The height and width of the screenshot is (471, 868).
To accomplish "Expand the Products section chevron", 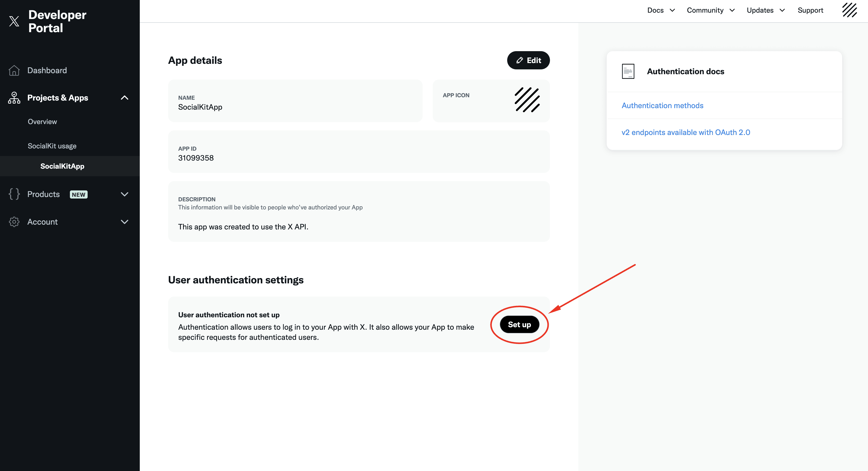I will [x=125, y=194].
